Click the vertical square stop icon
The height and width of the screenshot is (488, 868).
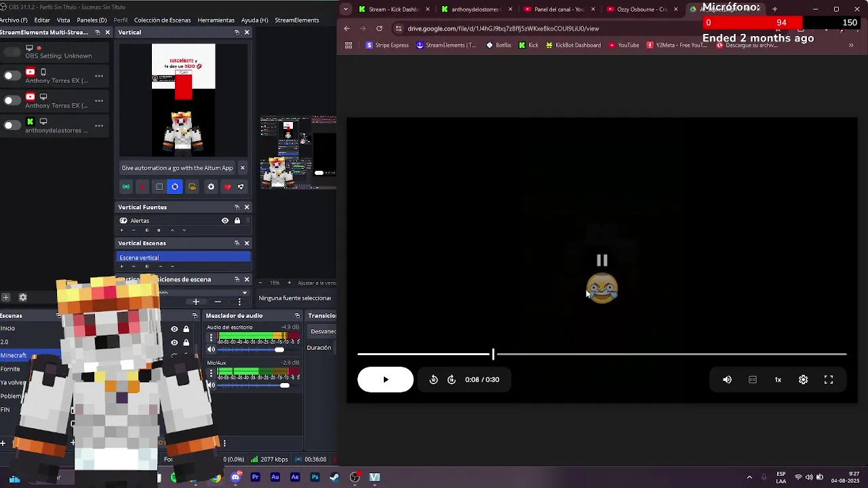(x=159, y=186)
